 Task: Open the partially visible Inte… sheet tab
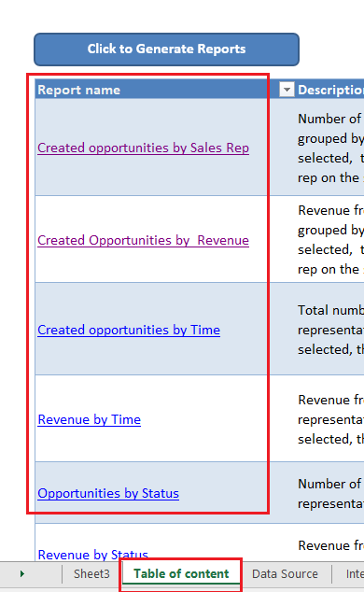coord(355,574)
